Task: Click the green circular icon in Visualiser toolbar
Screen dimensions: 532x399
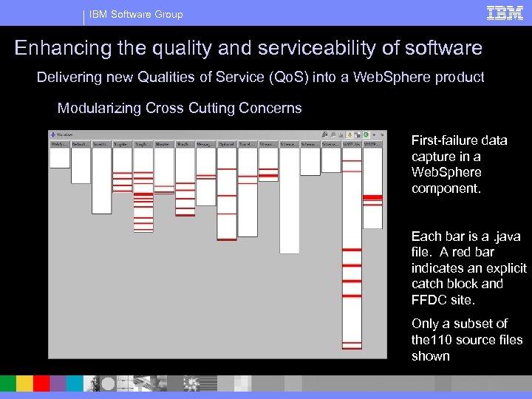Action: coord(366,134)
